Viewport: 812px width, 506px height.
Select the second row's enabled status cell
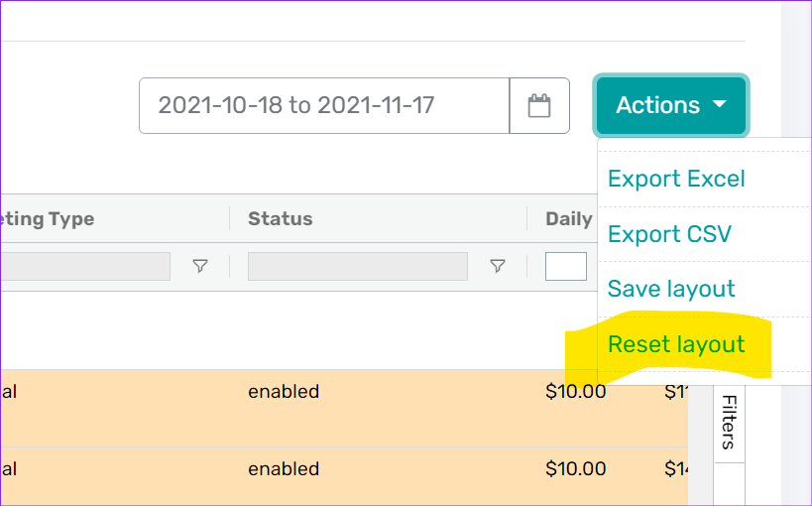pyautogui.click(x=284, y=468)
